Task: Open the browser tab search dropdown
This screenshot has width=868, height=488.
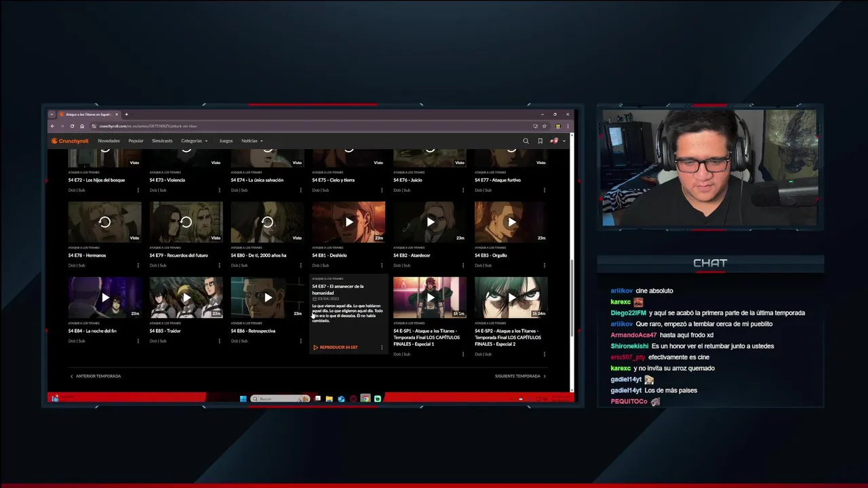Action: click(x=52, y=115)
